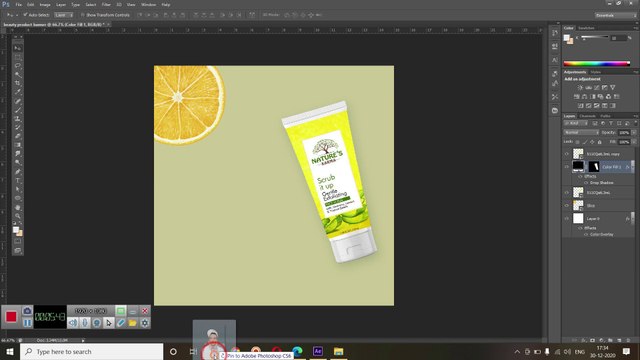640x360 pixels.
Task: Open the Kind layer filter dropdown
Action: click(x=576, y=123)
